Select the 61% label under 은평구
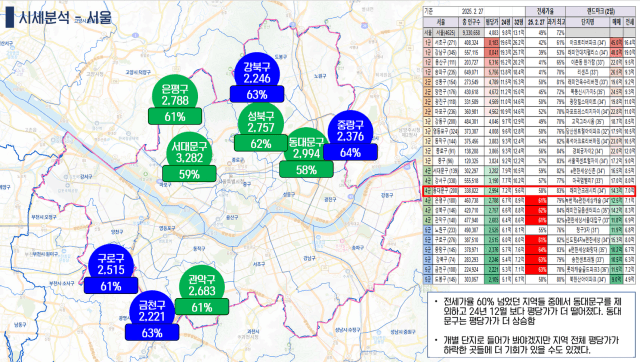The height and width of the screenshot is (362, 640). point(175,117)
